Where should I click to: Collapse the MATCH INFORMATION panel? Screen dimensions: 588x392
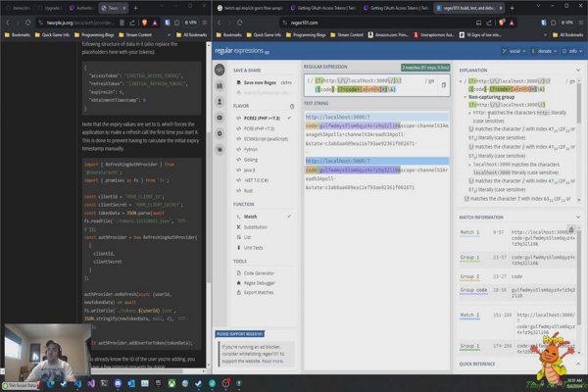pyautogui.click(x=578, y=218)
